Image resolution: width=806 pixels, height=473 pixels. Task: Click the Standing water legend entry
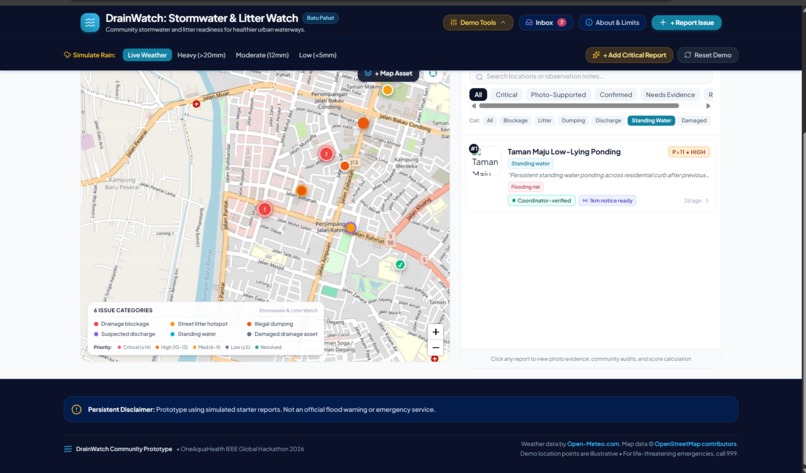(193, 334)
